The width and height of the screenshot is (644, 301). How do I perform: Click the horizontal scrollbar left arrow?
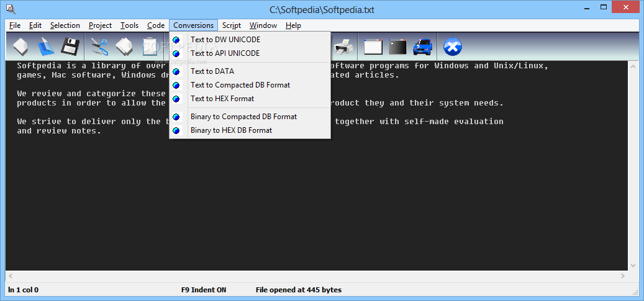point(11,276)
